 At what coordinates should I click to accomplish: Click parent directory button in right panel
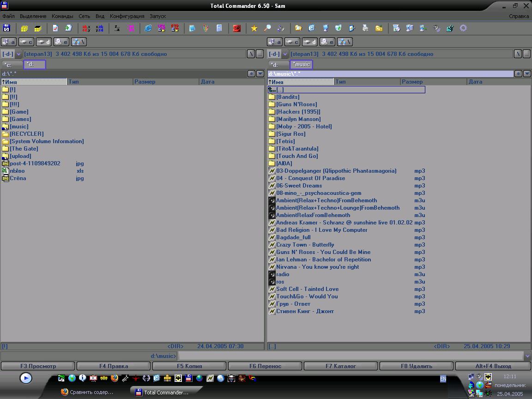(x=526, y=54)
